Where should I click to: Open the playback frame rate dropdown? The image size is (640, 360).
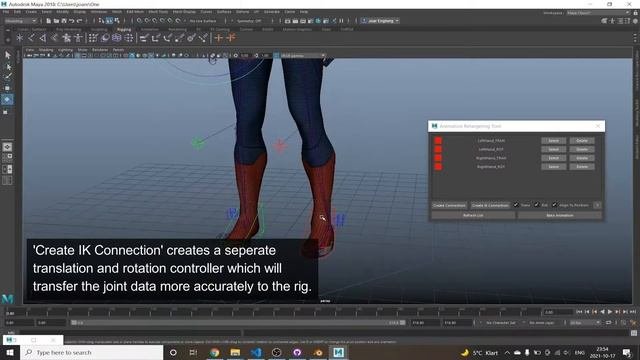coord(585,322)
